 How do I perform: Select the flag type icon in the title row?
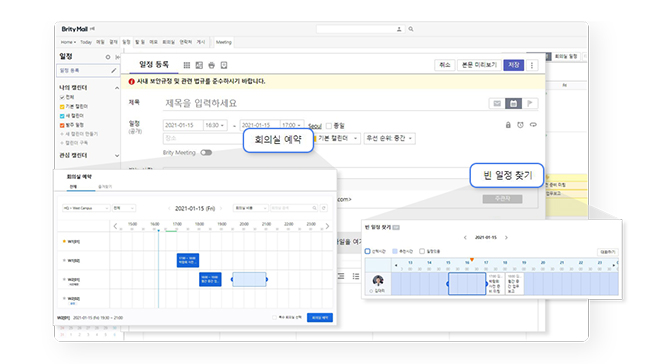coord(530,103)
